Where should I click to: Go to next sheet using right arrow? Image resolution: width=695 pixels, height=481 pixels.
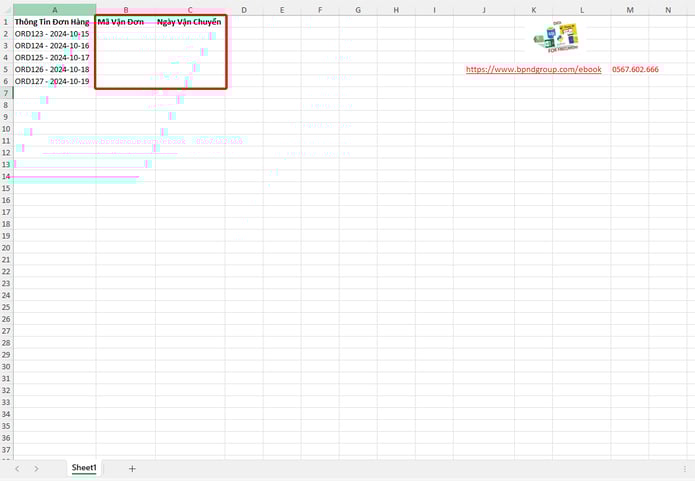click(36, 469)
